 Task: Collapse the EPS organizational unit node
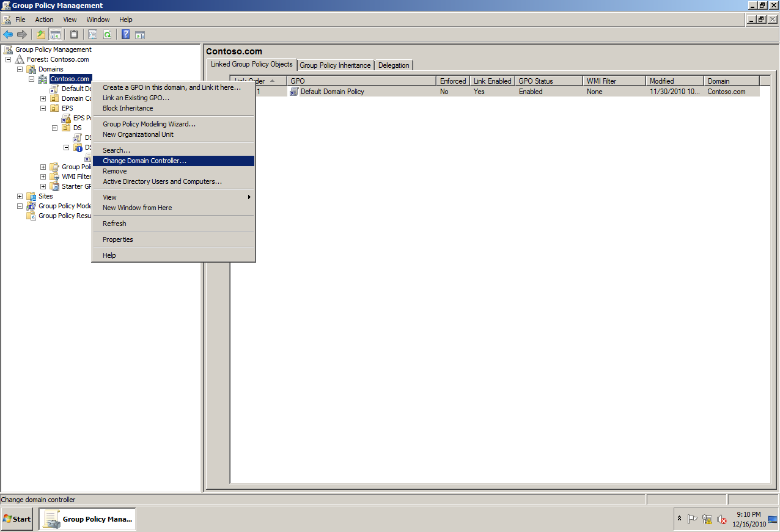(43, 108)
